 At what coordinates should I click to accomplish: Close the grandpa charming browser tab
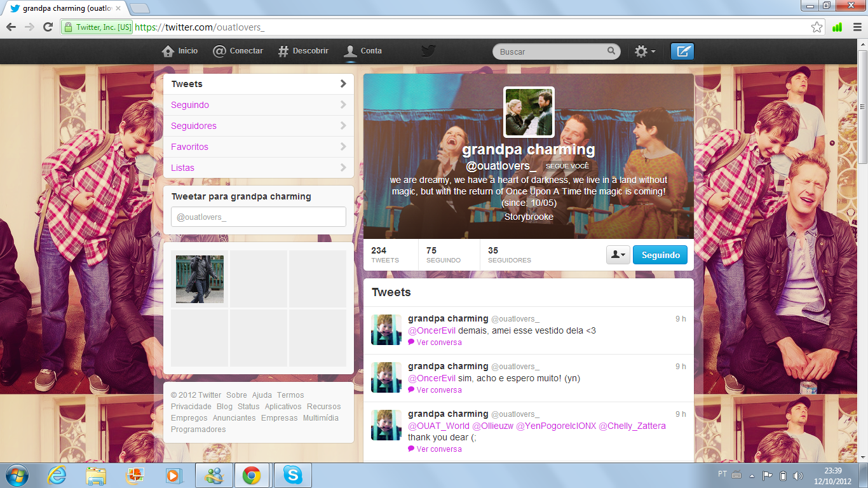118,9
